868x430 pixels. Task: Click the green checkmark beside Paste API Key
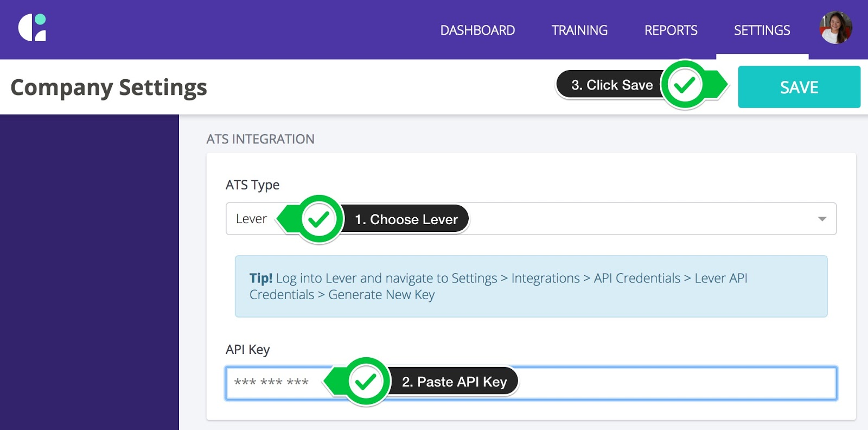tap(366, 382)
